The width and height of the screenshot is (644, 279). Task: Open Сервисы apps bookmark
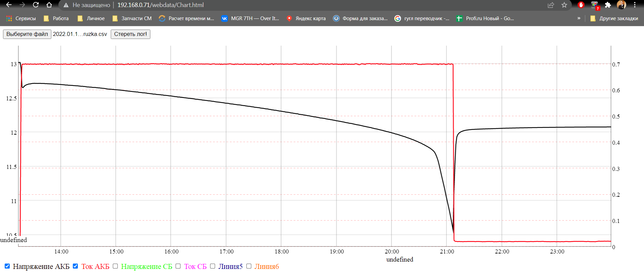point(21,18)
